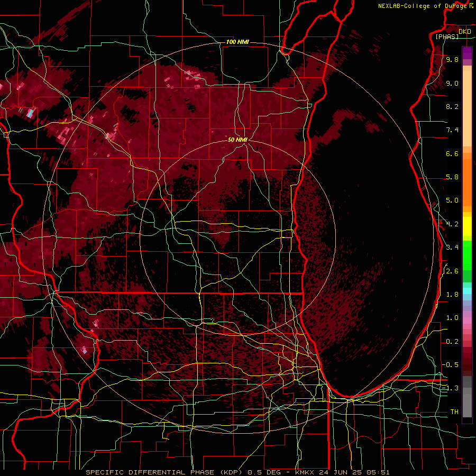Click the 2.6 legend value
The width and height of the screenshot is (476, 476).
(x=452, y=271)
